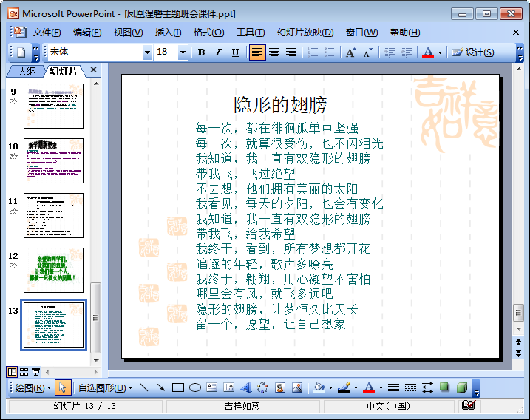Increase font size with large A icon
This screenshot has height=420, width=530.
pos(350,52)
